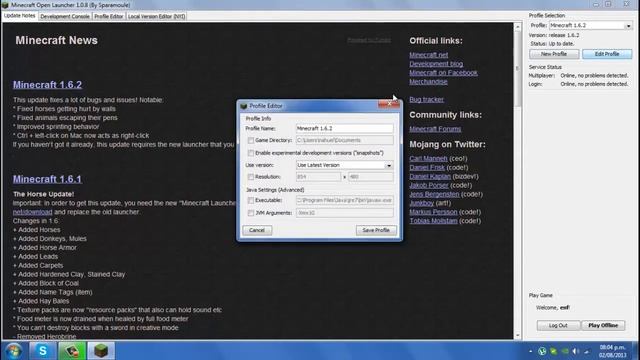640x360 pixels.
Task: Open the Profile selection dropdown
Action: (591, 25)
